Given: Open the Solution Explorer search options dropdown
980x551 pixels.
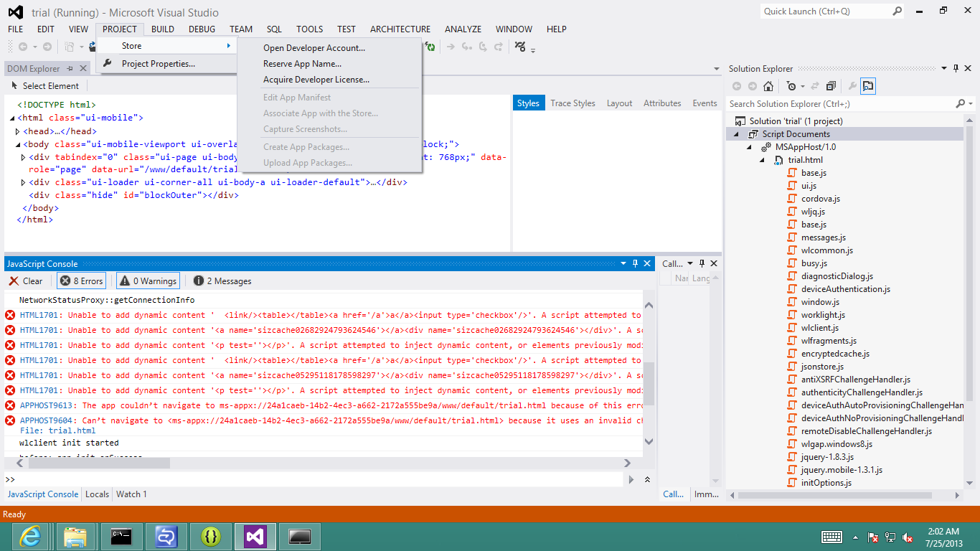Looking at the screenshot, I should 971,104.
